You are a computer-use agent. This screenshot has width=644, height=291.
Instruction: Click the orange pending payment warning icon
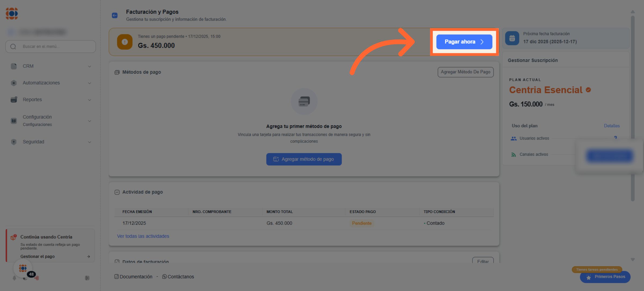125,42
